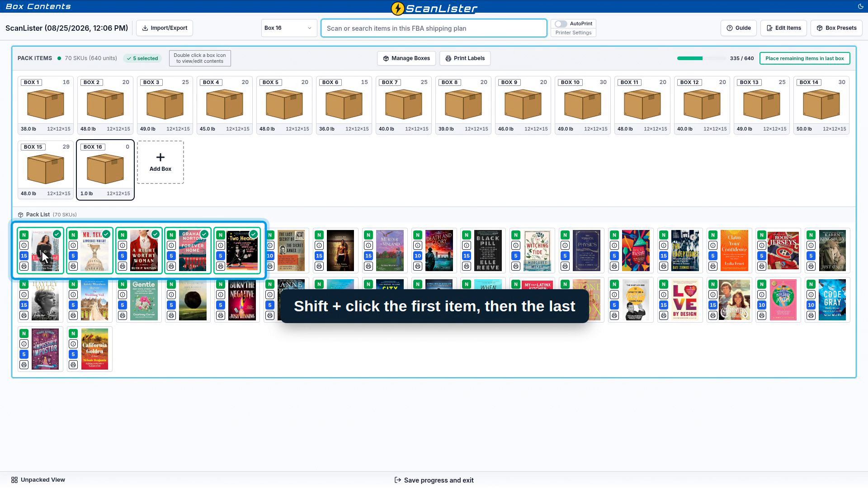Click print icon on Forever Home book card
Screen dimensions: 868x488
tap(171, 266)
